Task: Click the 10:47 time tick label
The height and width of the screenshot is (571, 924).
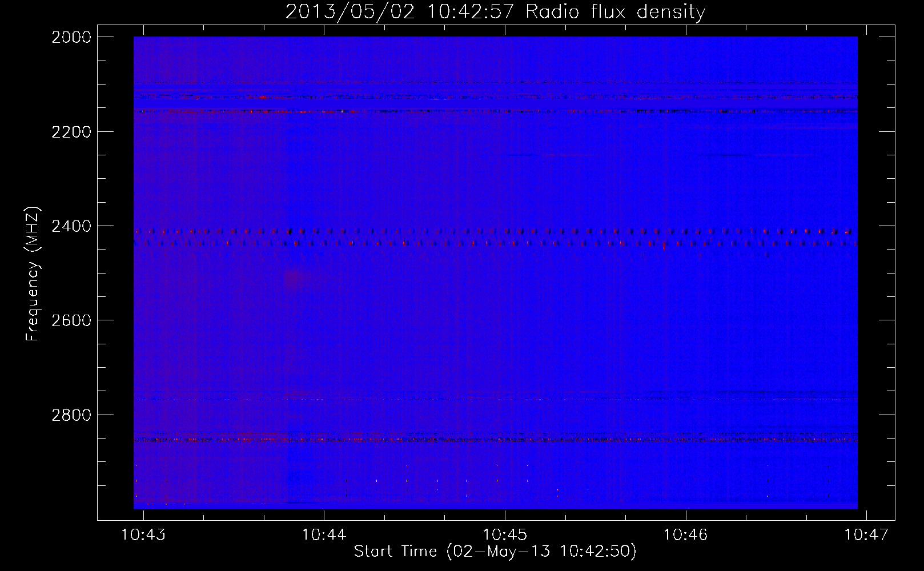Action: pos(866,535)
